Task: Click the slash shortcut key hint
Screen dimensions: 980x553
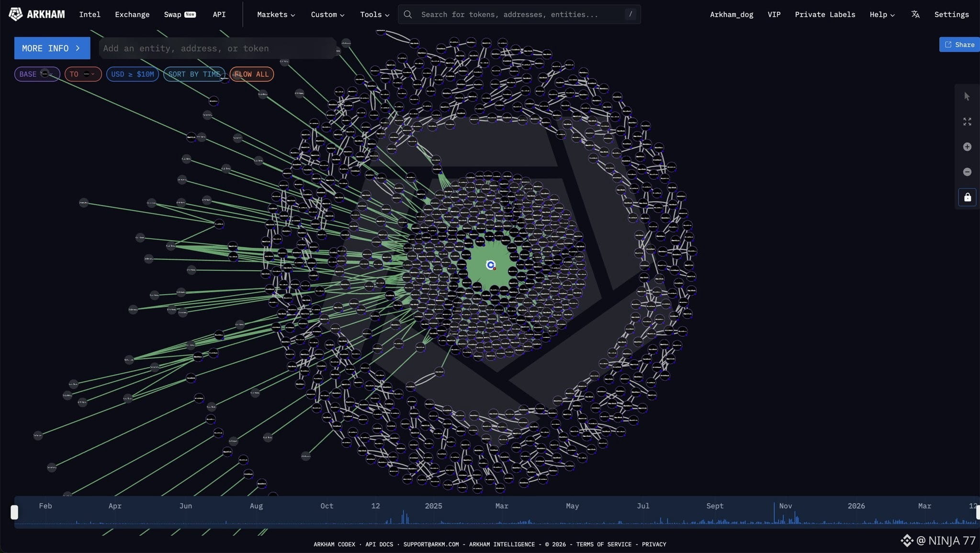Action: (x=631, y=14)
